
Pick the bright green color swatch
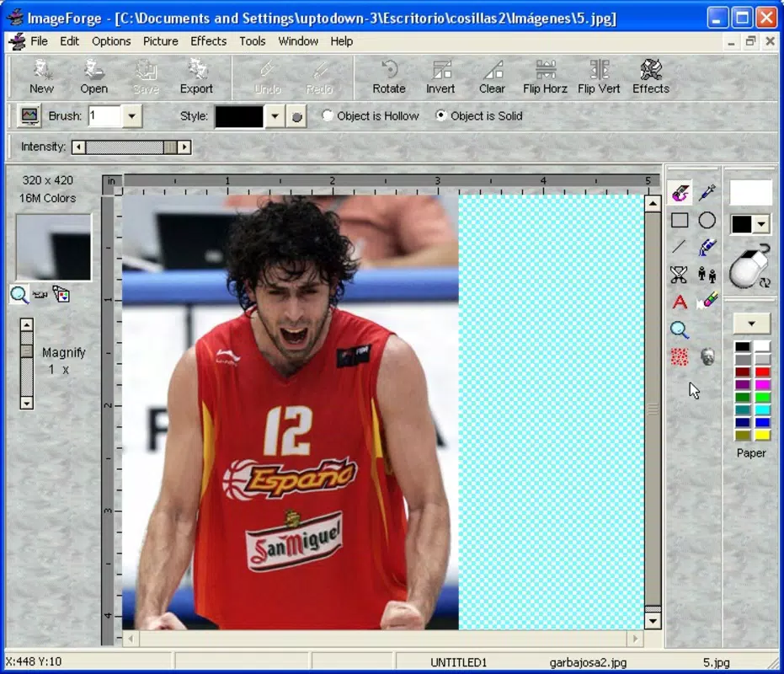coord(762,398)
